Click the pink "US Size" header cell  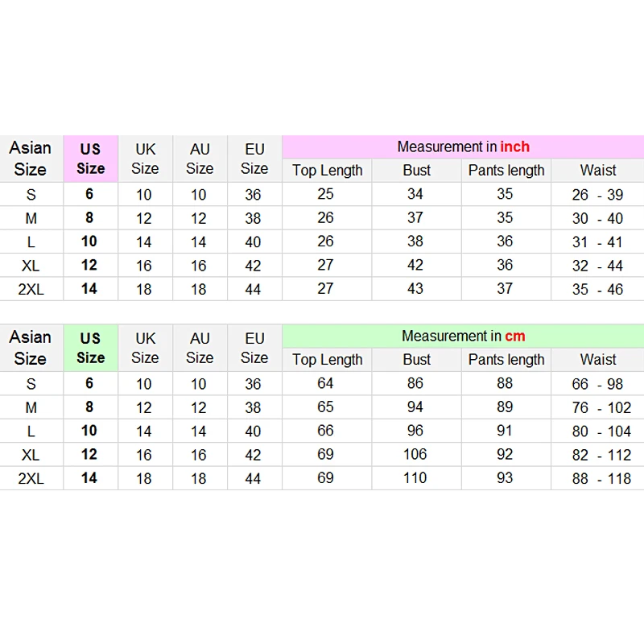90,159
